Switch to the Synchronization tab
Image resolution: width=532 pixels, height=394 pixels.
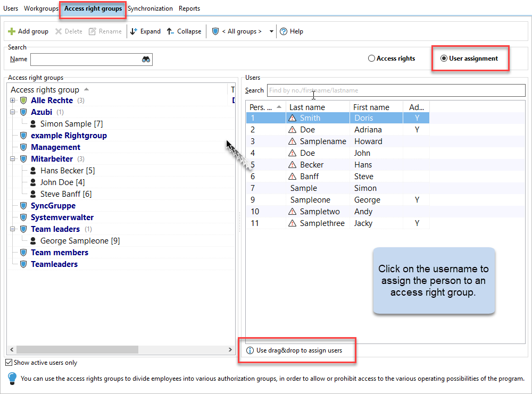150,9
